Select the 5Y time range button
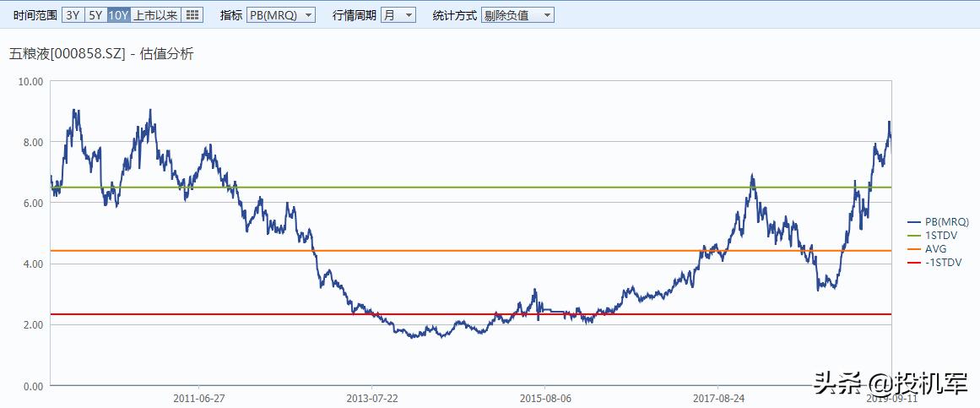This screenshot has height=408, width=980. (95, 15)
